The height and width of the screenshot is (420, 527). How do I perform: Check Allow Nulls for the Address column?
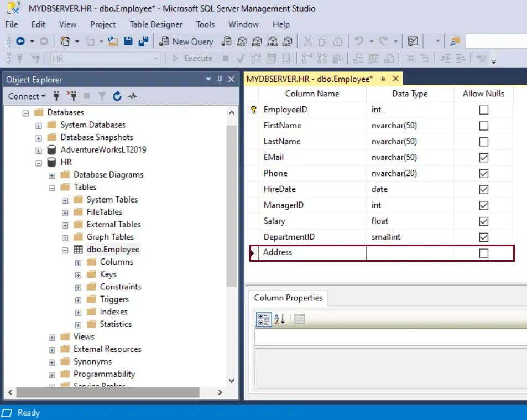pyautogui.click(x=483, y=252)
